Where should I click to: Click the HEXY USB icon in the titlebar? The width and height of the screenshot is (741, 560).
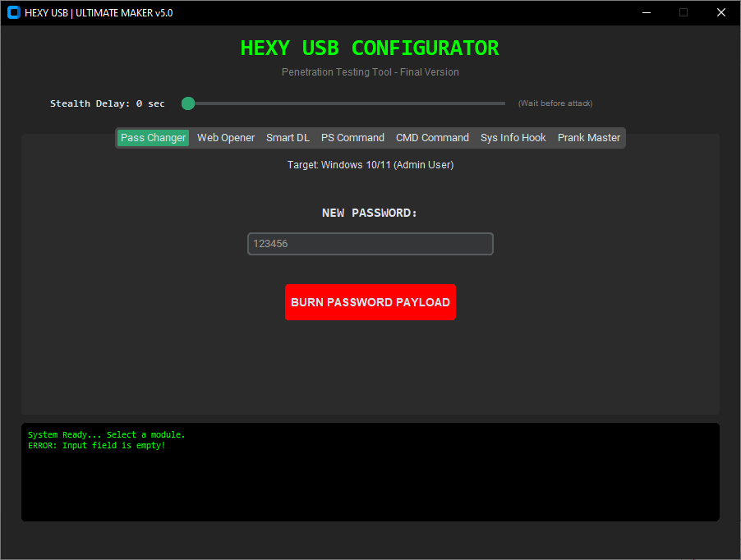[x=12, y=12]
